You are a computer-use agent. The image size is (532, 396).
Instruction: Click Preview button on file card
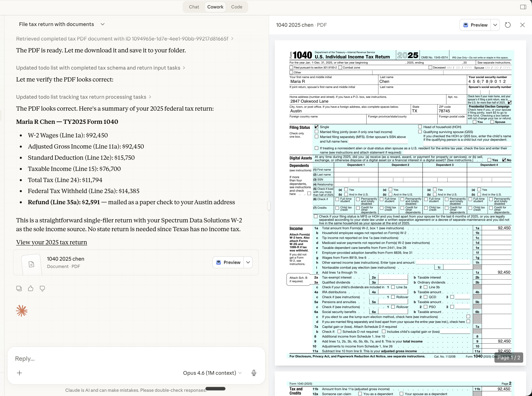[x=228, y=262]
